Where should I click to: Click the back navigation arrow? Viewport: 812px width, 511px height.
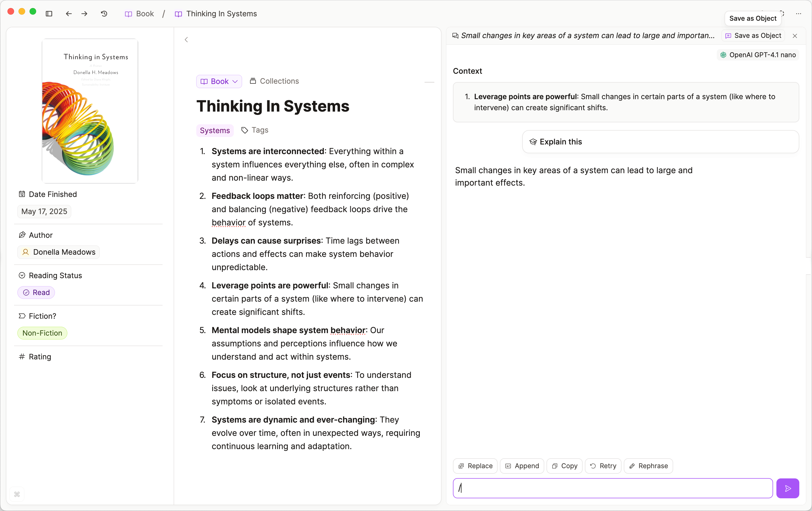click(69, 14)
